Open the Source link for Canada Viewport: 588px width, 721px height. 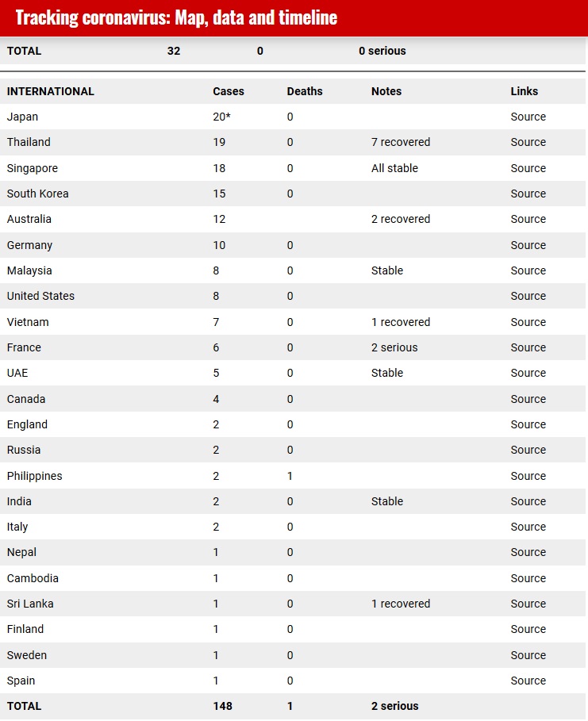(528, 399)
